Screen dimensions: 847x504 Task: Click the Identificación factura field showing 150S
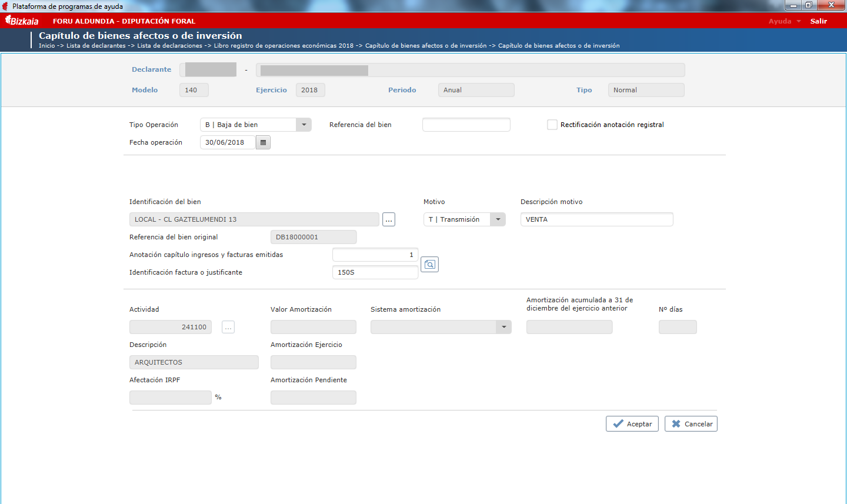coord(375,272)
